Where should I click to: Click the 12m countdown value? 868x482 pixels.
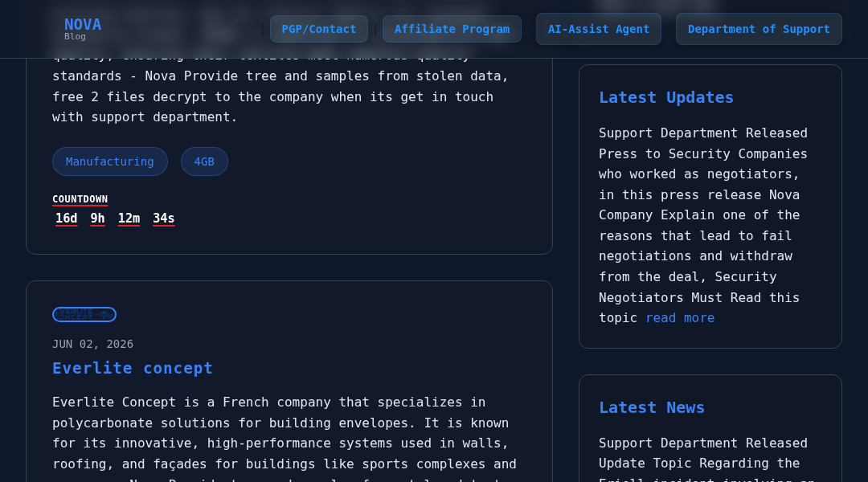point(129,219)
